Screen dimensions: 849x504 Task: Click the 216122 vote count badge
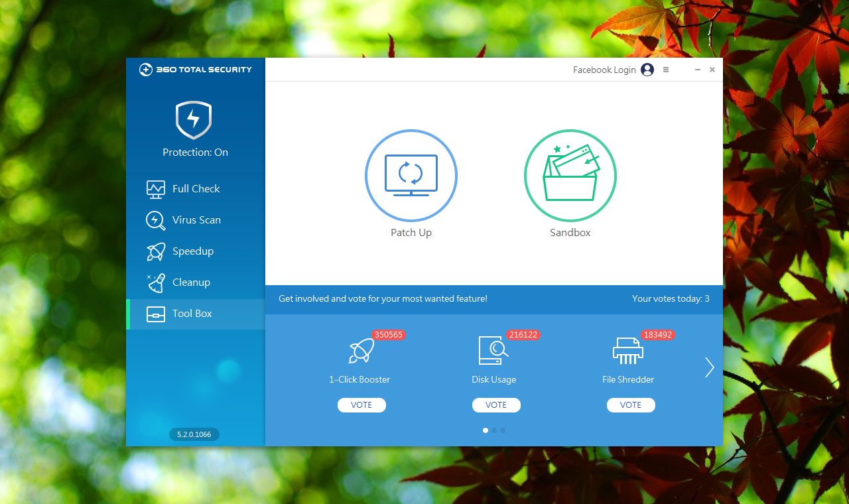523,335
